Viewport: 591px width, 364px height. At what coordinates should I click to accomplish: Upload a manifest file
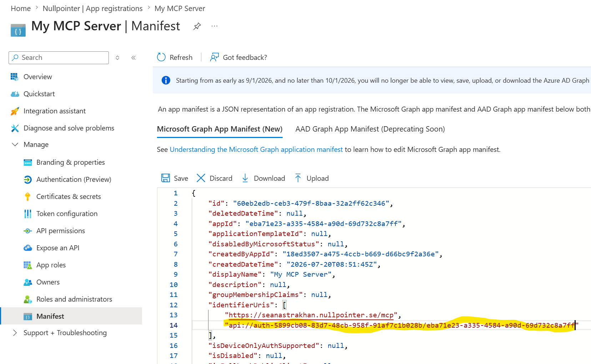[312, 178]
